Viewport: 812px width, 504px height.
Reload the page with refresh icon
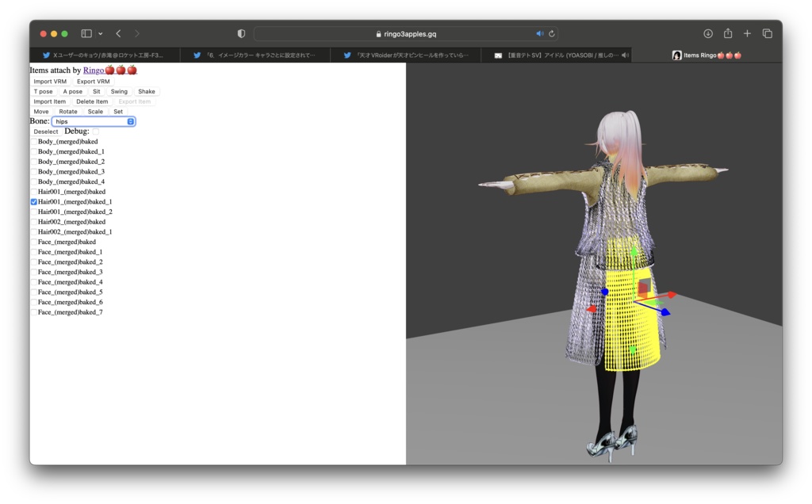coord(552,34)
